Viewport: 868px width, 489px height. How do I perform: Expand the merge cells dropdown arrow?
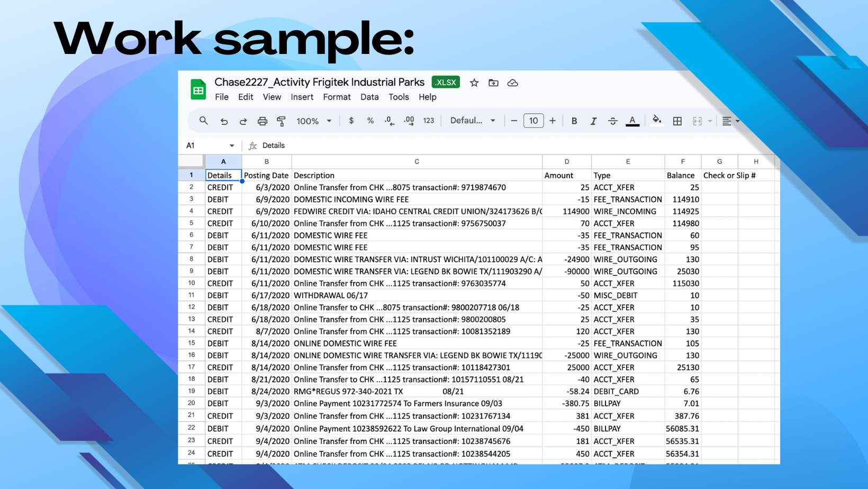710,121
